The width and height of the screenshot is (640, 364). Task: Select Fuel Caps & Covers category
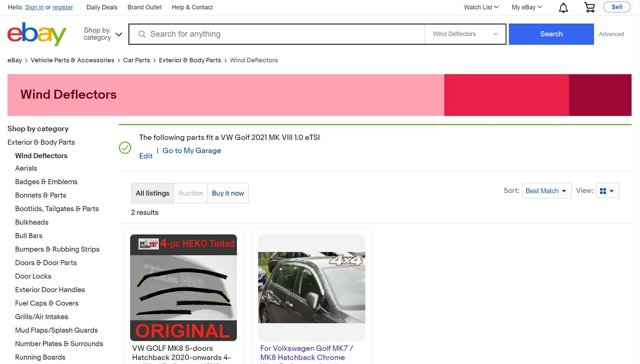pos(47,303)
